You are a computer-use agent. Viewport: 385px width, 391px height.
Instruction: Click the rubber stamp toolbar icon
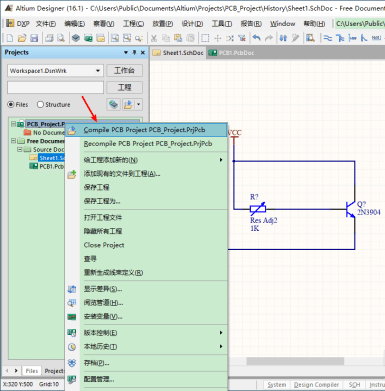tap(190, 38)
